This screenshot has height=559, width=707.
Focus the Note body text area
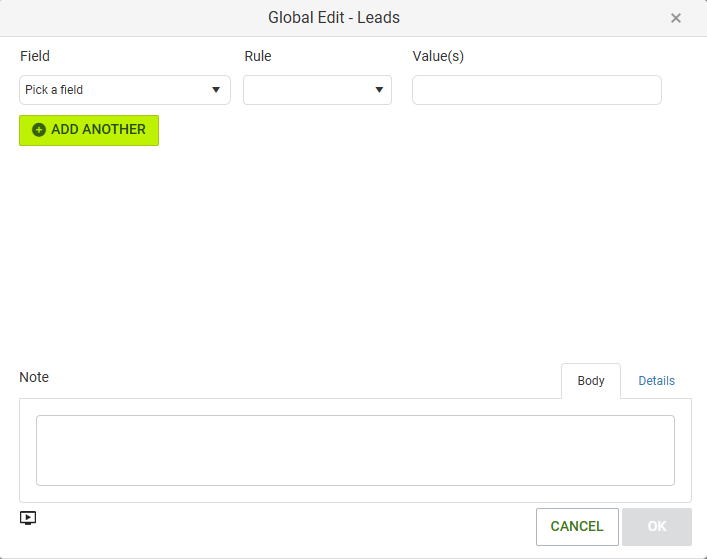pos(355,450)
